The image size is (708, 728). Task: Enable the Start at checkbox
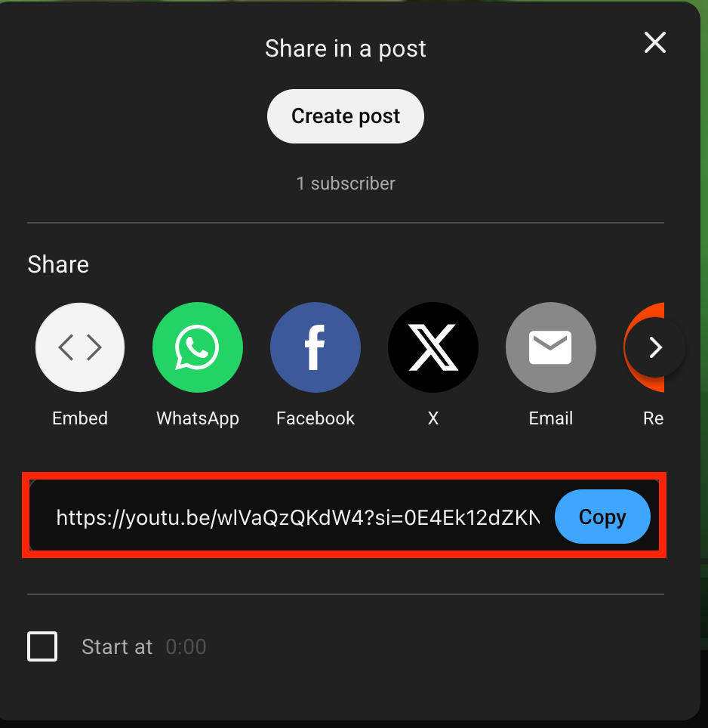[42, 646]
